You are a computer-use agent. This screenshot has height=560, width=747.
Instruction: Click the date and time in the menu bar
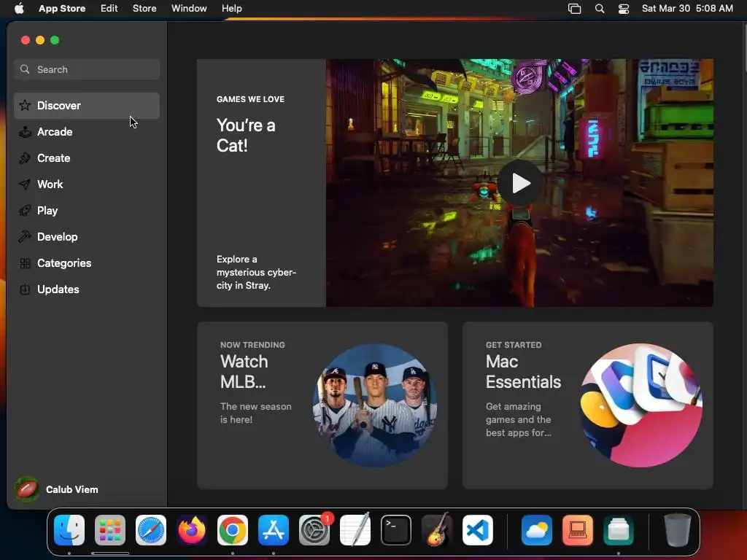click(x=687, y=9)
